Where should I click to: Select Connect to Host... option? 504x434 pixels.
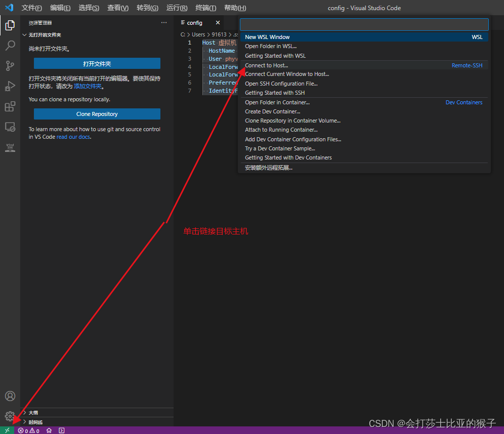pos(364,65)
